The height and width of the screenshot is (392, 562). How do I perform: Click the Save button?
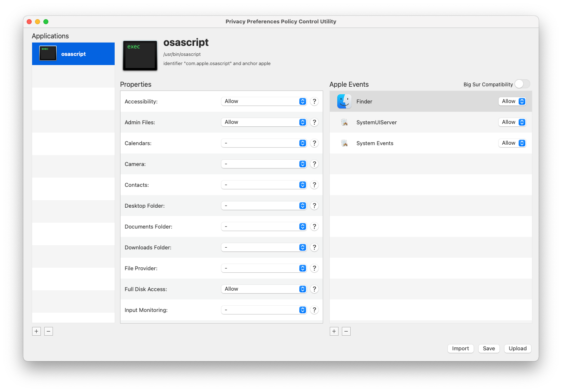[489, 348]
